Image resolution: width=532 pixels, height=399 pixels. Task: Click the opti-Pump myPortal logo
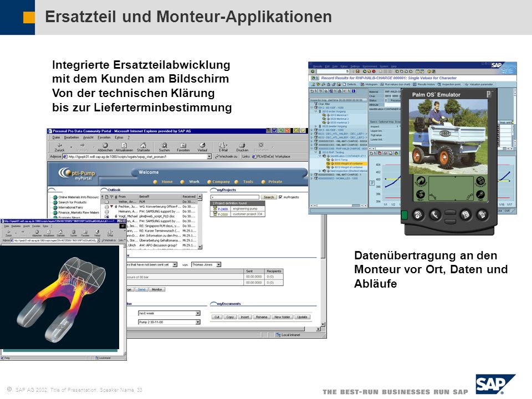[x=77, y=174]
